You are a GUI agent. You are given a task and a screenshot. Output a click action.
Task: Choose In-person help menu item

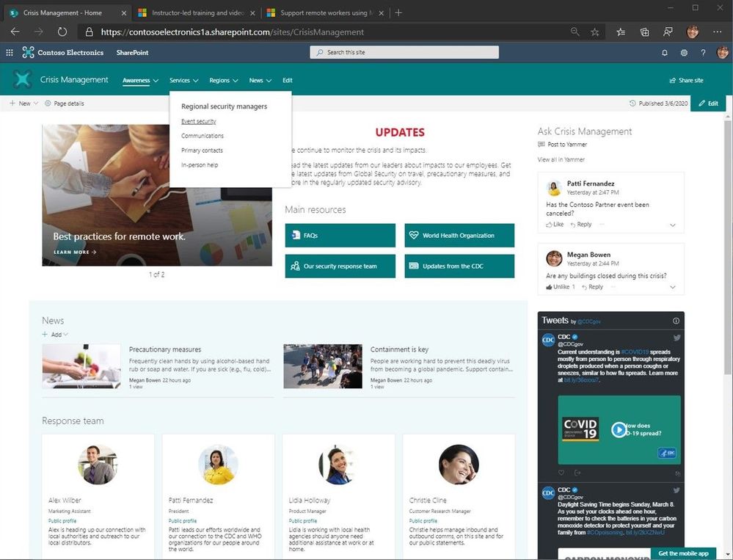200,165
